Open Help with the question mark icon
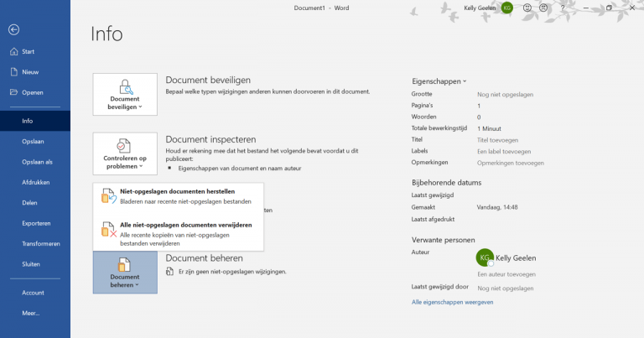The width and height of the screenshot is (644, 338). point(563,8)
